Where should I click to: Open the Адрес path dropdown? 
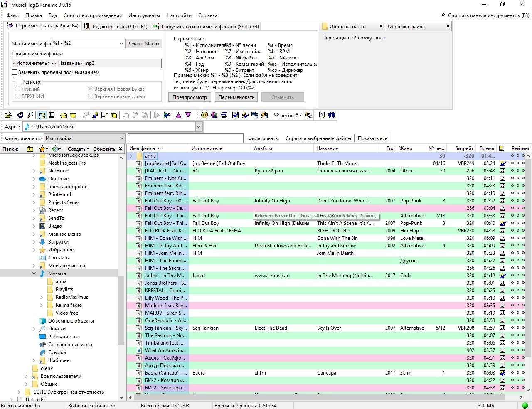point(199,127)
